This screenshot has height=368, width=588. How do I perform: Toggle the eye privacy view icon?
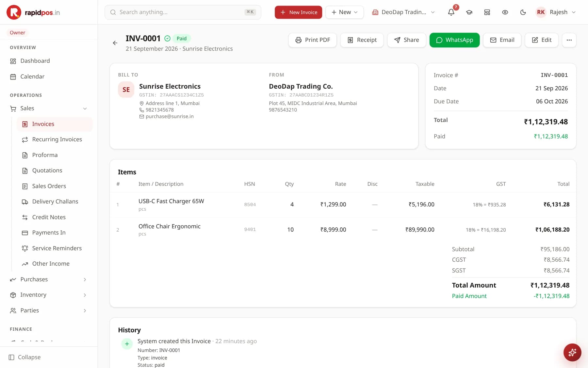click(505, 12)
